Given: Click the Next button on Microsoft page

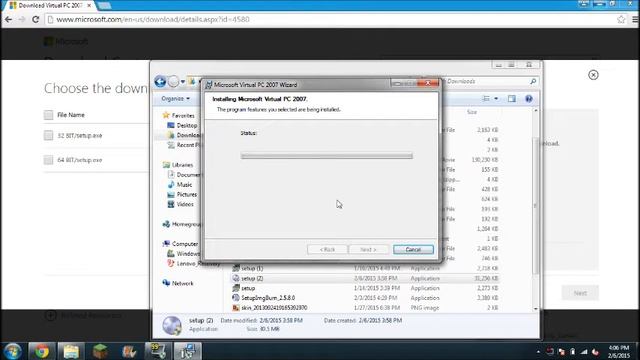Looking at the screenshot, I should click(x=580, y=293).
